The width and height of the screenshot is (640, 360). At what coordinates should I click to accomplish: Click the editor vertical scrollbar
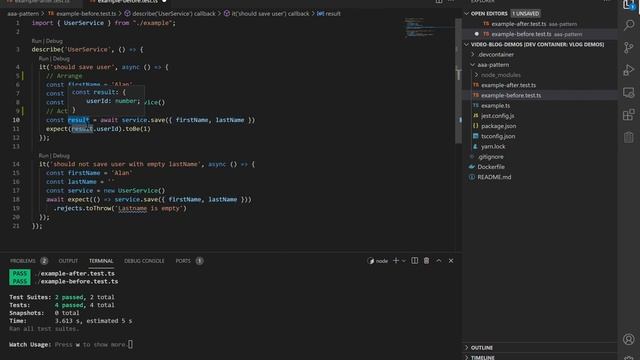pyautogui.click(x=458, y=82)
